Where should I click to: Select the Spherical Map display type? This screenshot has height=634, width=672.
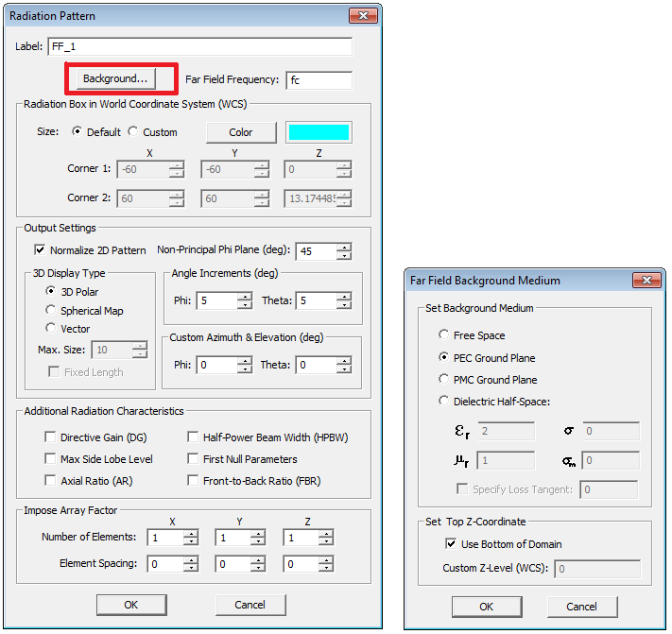point(51,310)
